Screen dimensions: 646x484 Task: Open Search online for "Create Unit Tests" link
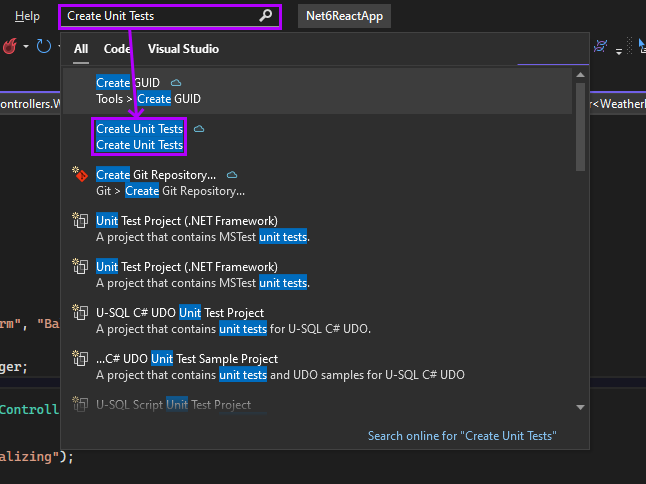click(462, 436)
